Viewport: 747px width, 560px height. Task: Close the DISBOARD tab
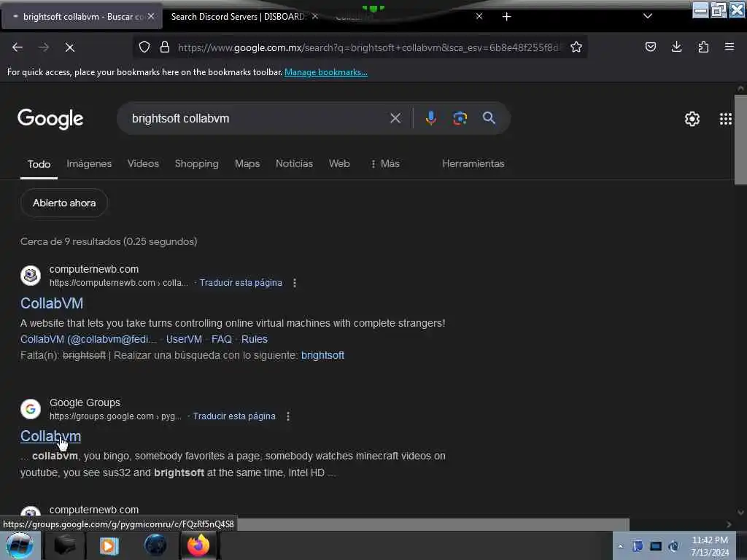coord(315,16)
